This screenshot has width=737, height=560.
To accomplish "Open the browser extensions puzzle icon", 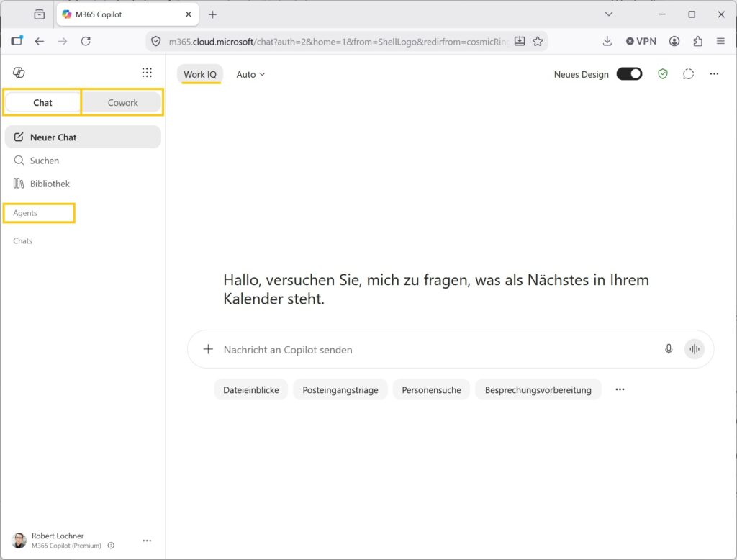I will click(x=697, y=41).
